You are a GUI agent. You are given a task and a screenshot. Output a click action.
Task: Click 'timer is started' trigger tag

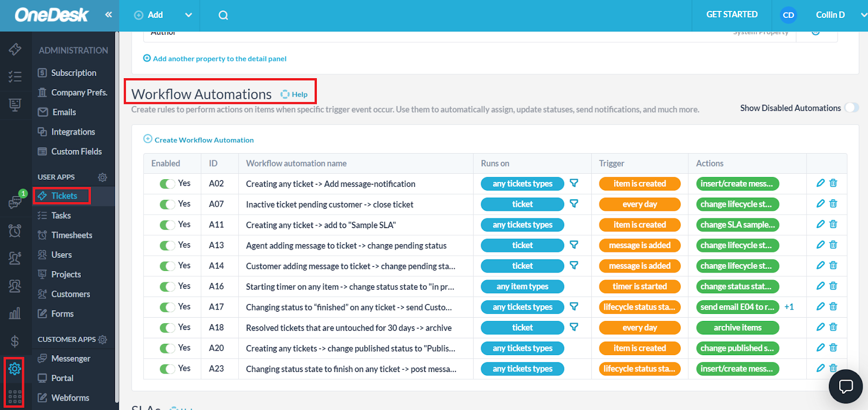click(640, 286)
